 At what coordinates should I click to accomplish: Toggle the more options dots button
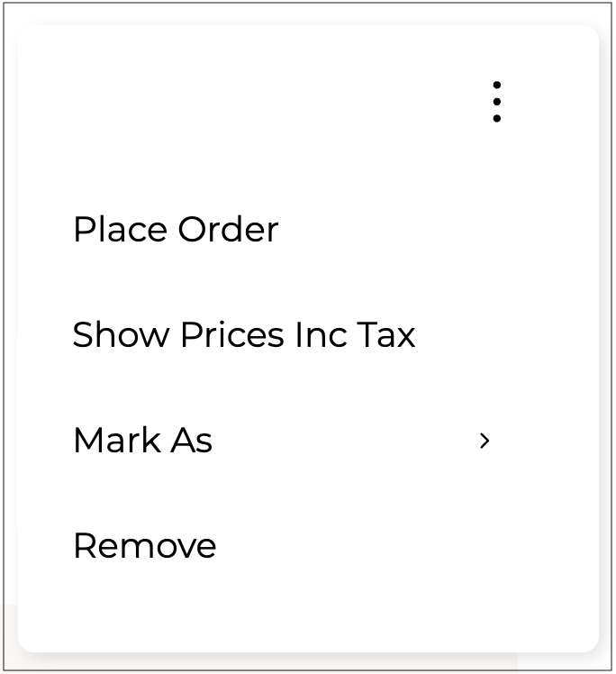coord(496,102)
